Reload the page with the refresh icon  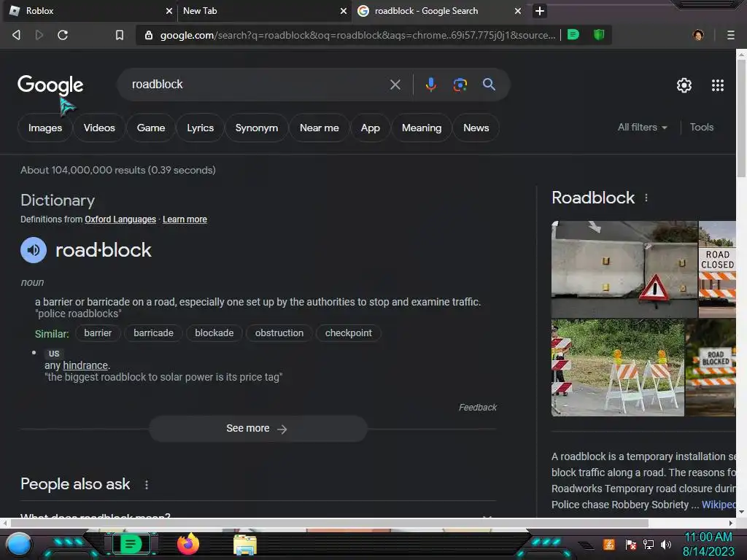[63, 35]
